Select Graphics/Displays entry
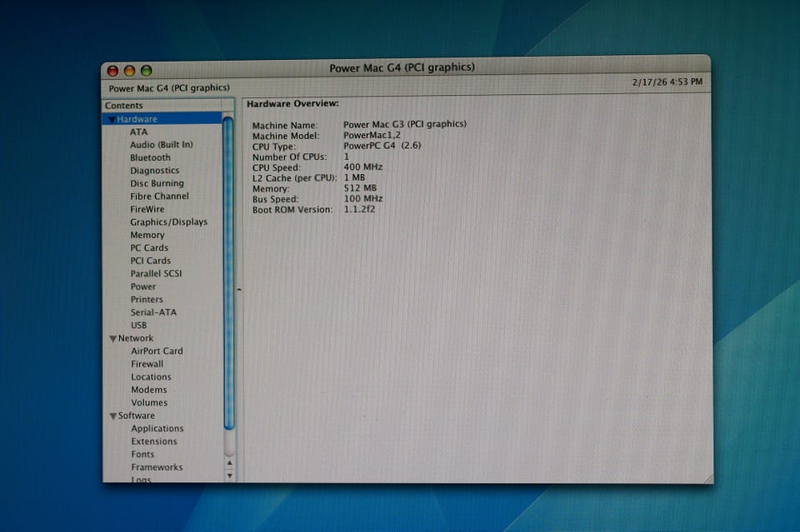 tap(168, 222)
